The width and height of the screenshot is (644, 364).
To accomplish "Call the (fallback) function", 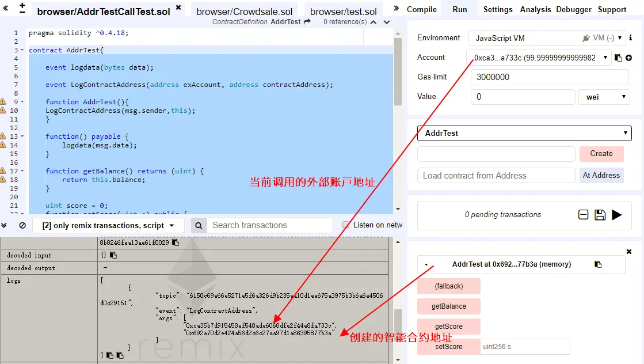I will pos(448,286).
